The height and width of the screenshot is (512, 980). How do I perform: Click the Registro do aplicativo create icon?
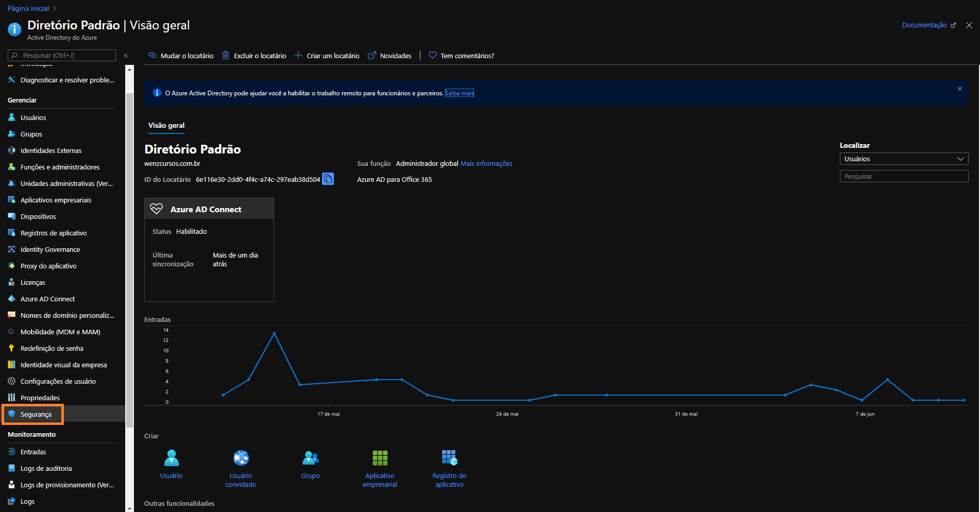449,458
